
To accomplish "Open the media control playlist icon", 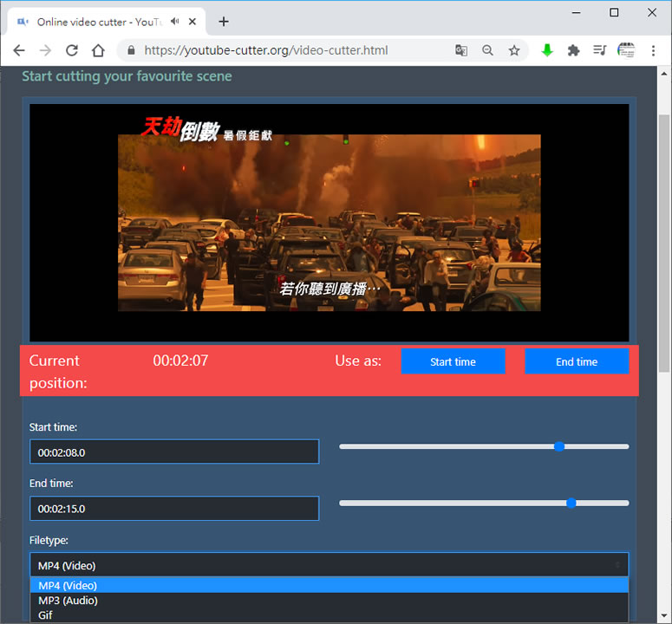I will (x=599, y=50).
